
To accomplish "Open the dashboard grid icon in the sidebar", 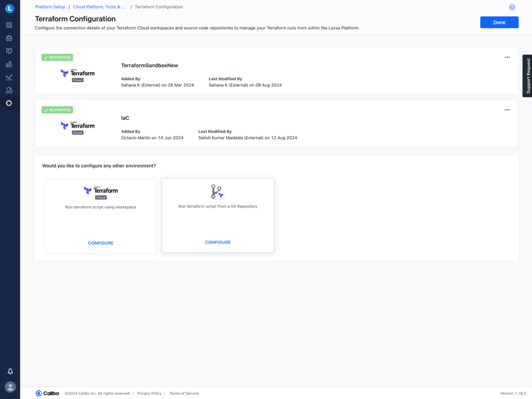I will coord(9,25).
